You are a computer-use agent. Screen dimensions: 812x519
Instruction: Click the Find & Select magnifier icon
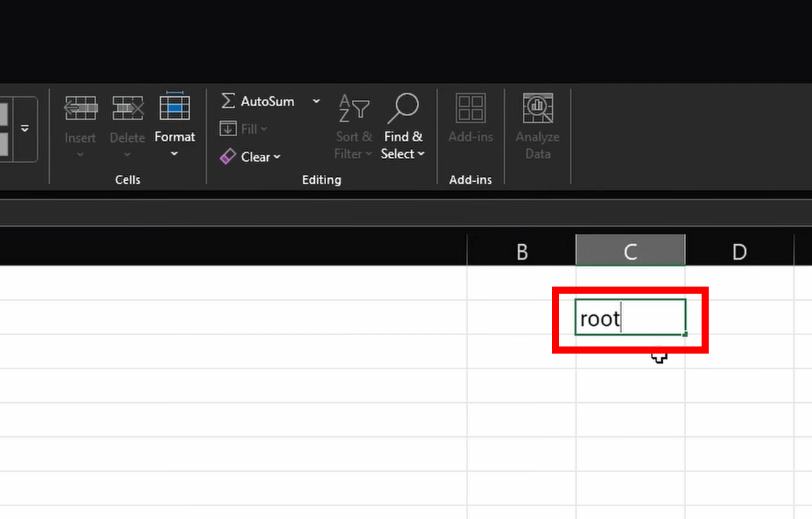pyautogui.click(x=403, y=108)
